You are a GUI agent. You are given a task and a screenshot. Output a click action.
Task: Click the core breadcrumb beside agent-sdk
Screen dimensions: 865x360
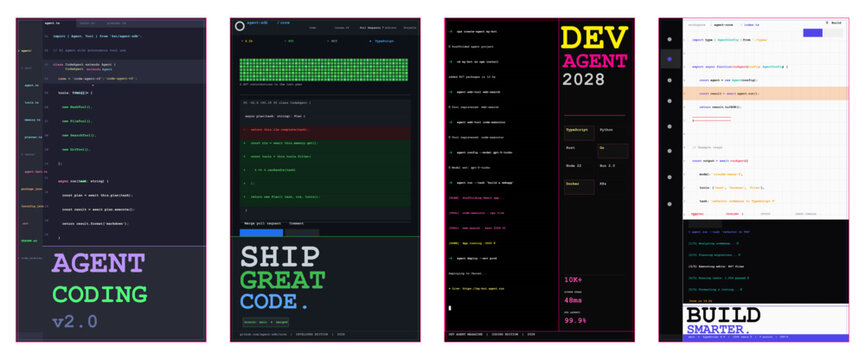[x=284, y=23]
